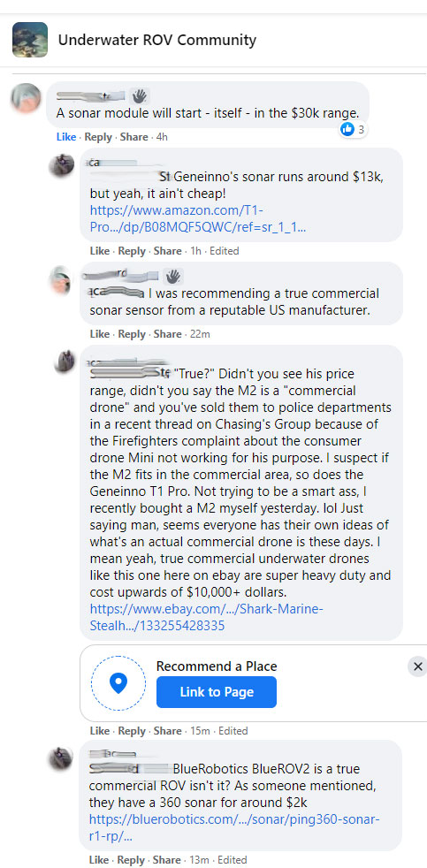Image resolution: width=427 pixels, height=868 pixels.
Task: Click the waving hand badge on top comment
Action: (140, 96)
